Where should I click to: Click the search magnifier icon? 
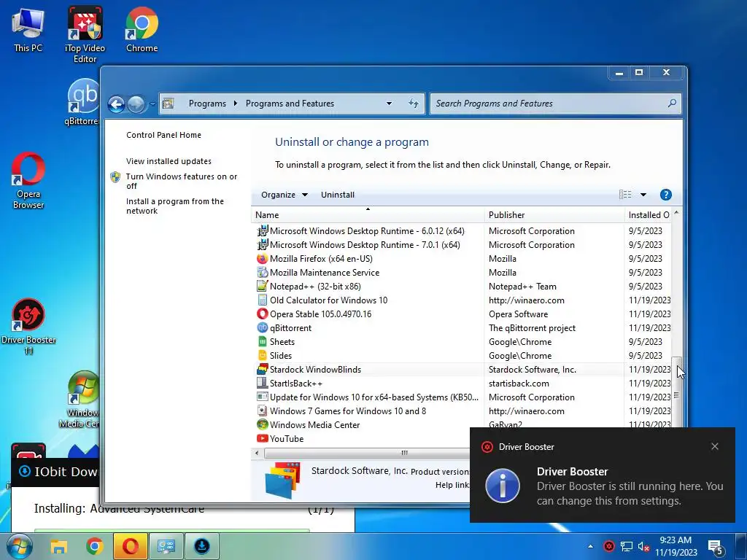672,103
